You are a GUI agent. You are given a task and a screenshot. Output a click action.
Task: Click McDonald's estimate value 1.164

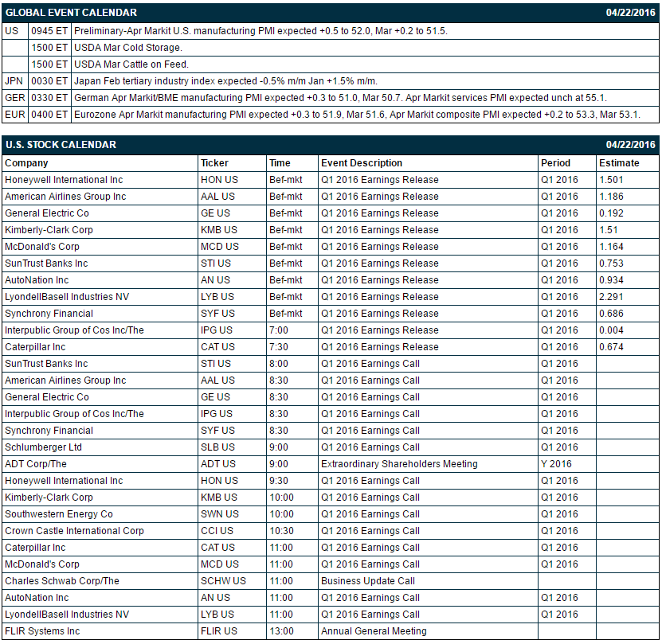point(611,247)
